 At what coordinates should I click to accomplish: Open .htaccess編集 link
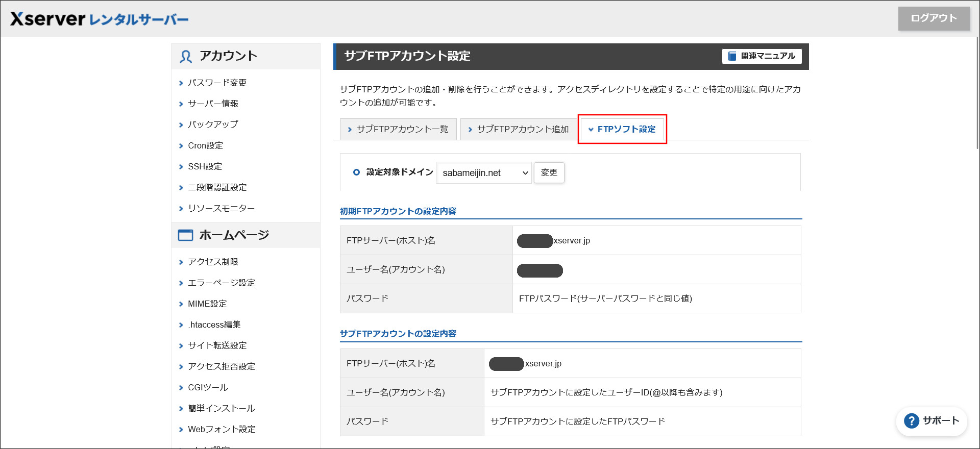point(214,325)
